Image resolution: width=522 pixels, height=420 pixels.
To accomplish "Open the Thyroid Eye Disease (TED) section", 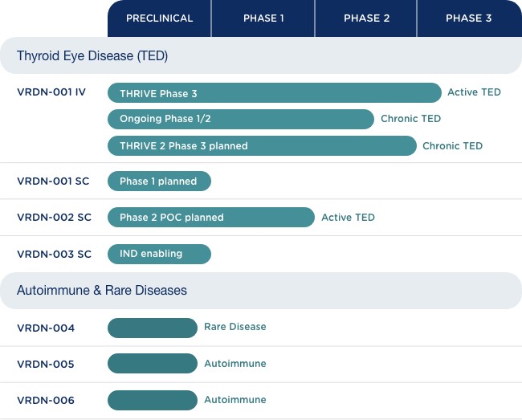I will click(92, 56).
